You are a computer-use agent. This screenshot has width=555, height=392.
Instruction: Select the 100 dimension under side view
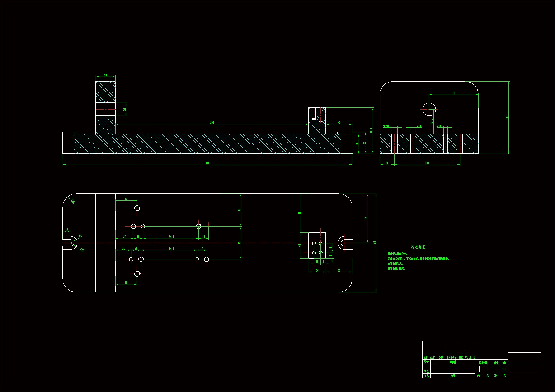click(x=427, y=163)
